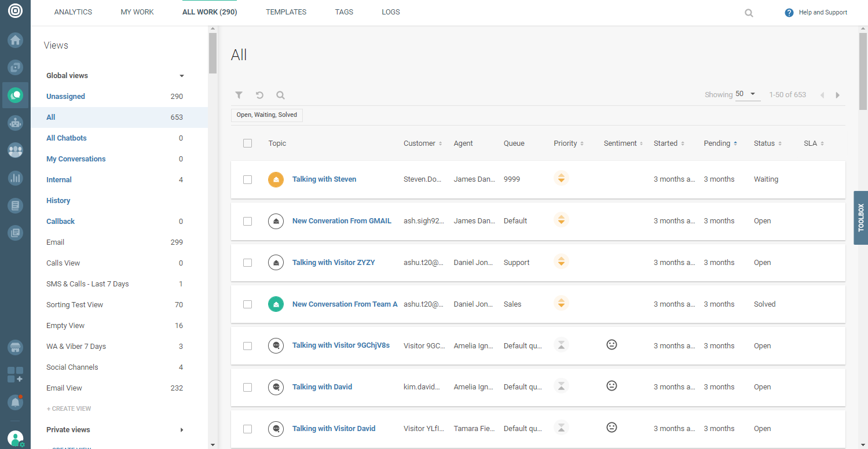Check the Talking with Steven row checkbox

pos(248,179)
